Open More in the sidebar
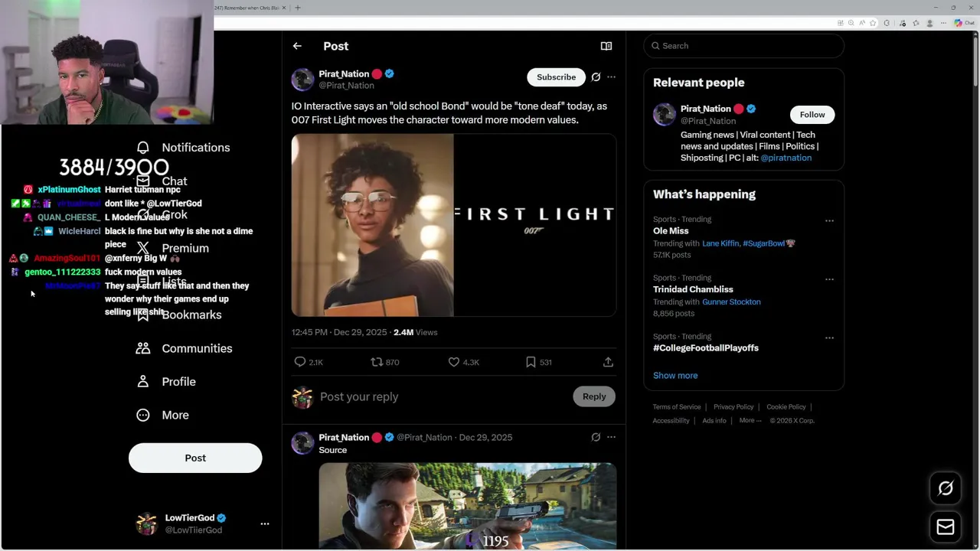This screenshot has width=980, height=551. click(x=162, y=415)
